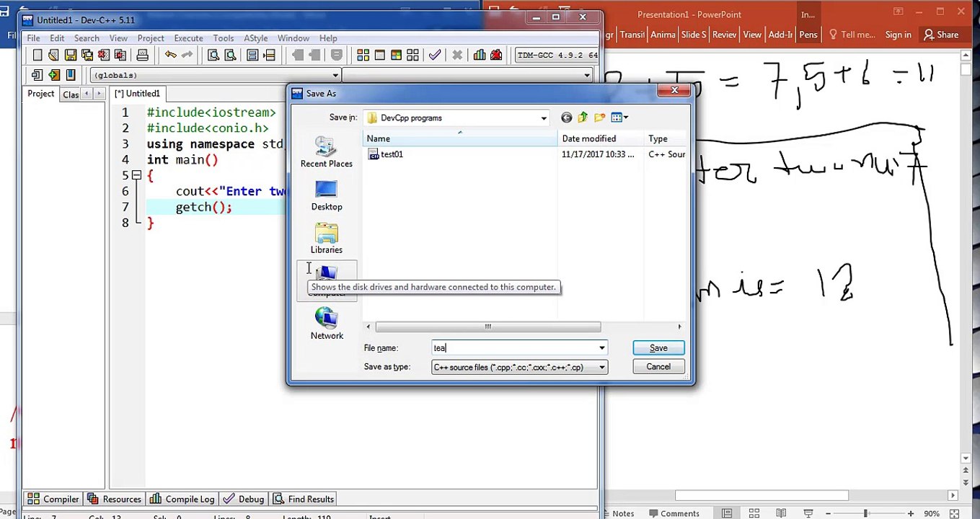Open the TDM-GCC compiler selection dropdown
Viewport: 980px width, 519px height.
coord(557,55)
